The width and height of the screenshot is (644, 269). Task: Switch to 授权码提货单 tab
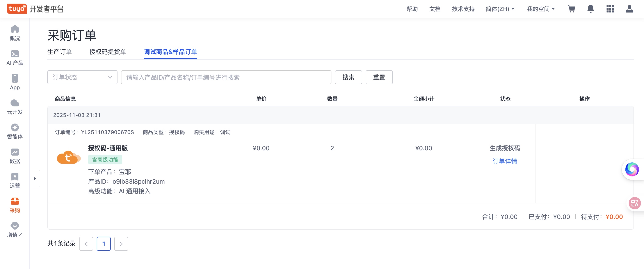point(107,52)
